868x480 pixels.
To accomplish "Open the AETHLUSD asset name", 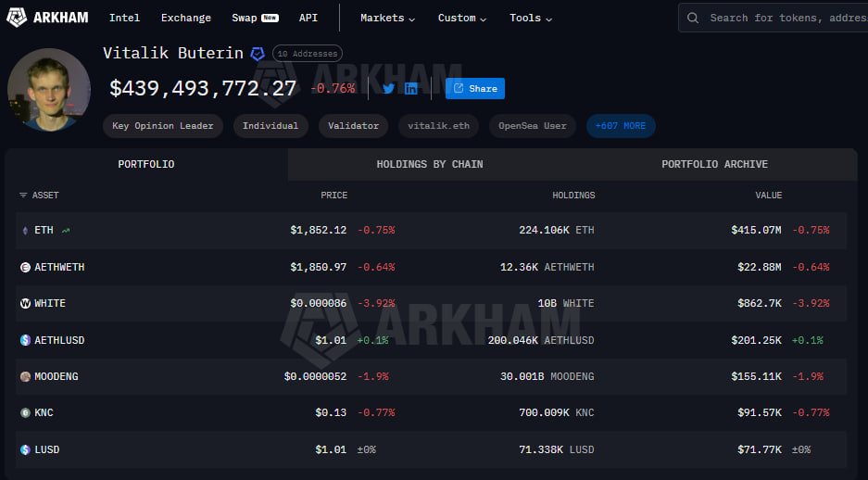I will click(59, 340).
